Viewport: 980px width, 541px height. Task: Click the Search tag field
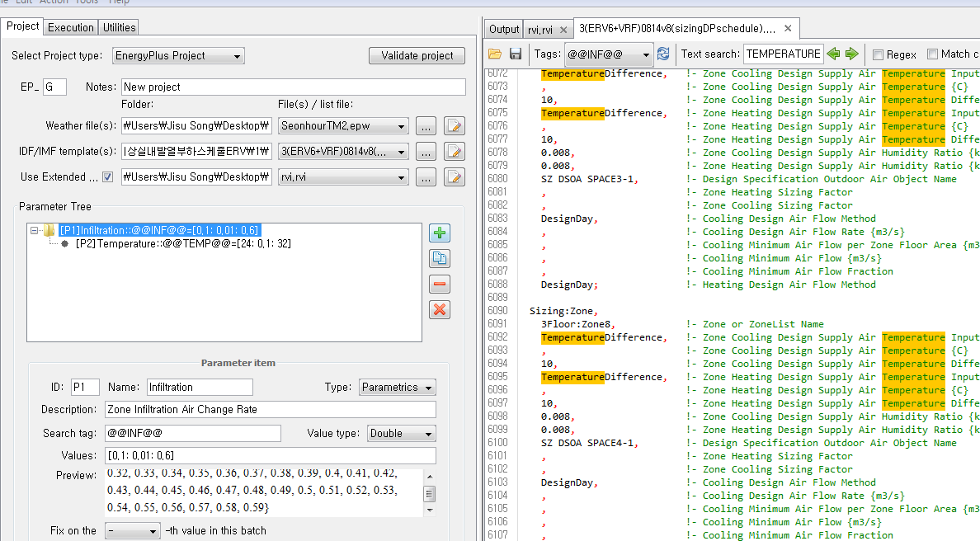click(x=193, y=434)
